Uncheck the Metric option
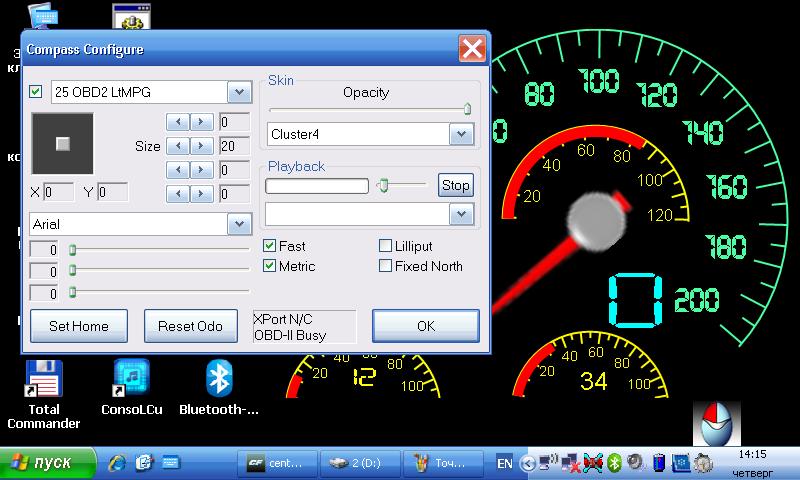Screen dimensions: 800x480 pyautogui.click(x=269, y=266)
